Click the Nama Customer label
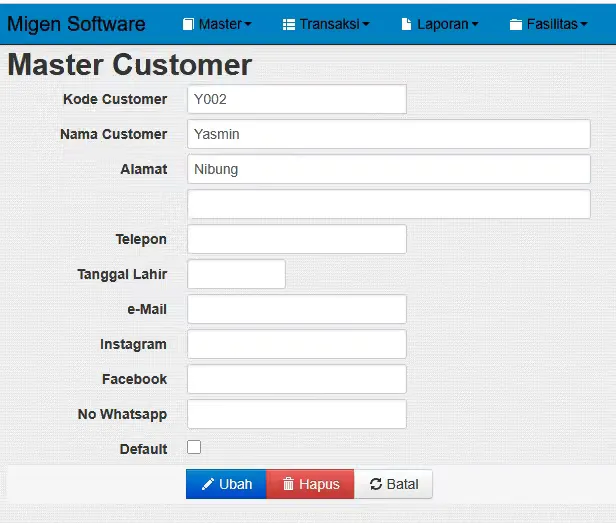This screenshot has width=616, height=523. pyautogui.click(x=114, y=134)
